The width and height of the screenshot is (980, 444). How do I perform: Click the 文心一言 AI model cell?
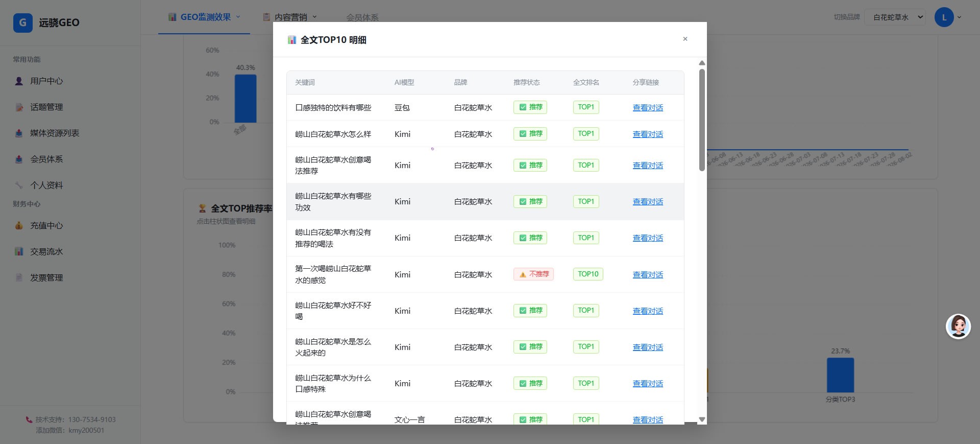click(409, 419)
